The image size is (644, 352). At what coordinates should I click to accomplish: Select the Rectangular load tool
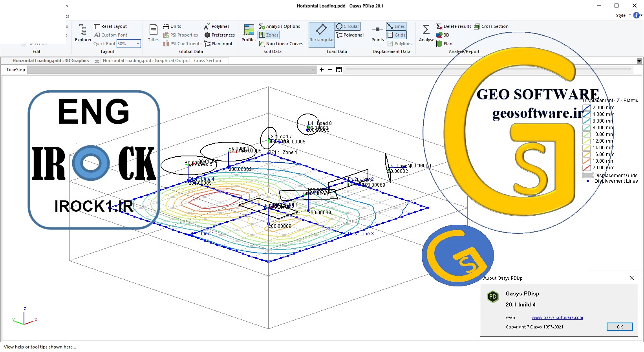click(x=321, y=33)
